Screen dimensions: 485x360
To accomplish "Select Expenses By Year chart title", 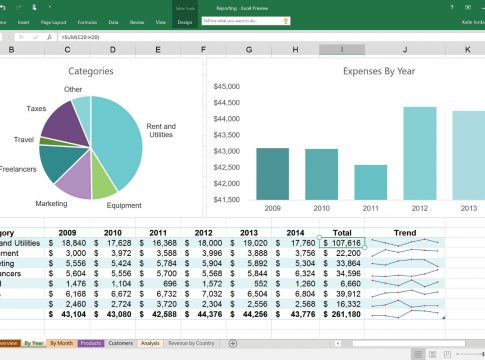I will [x=379, y=71].
